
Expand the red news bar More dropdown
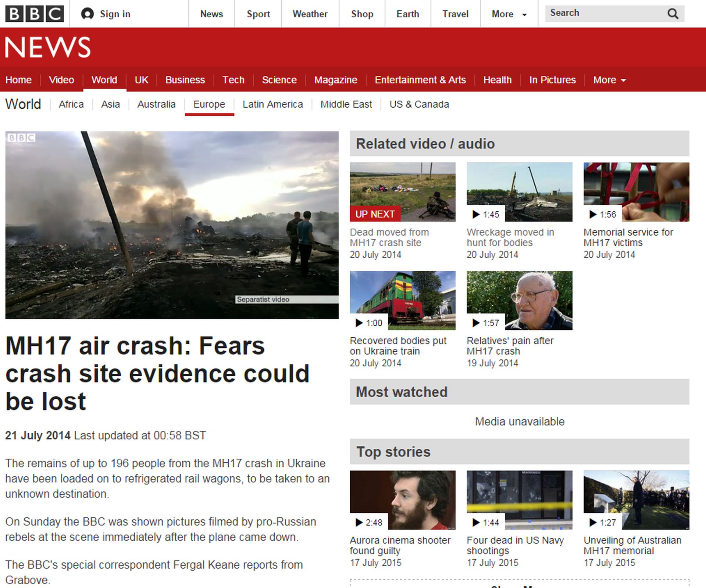[609, 80]
